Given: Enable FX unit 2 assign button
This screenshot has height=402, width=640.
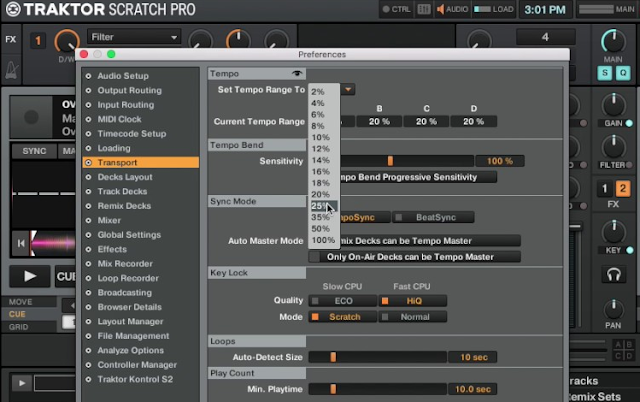Looking at the screenshot, I should click(x=623, y=189).
